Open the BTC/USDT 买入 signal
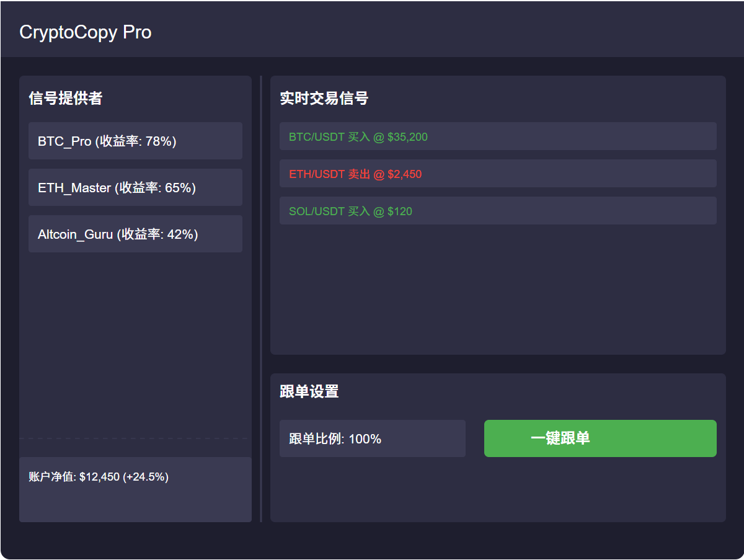 [x=497, y=136]
